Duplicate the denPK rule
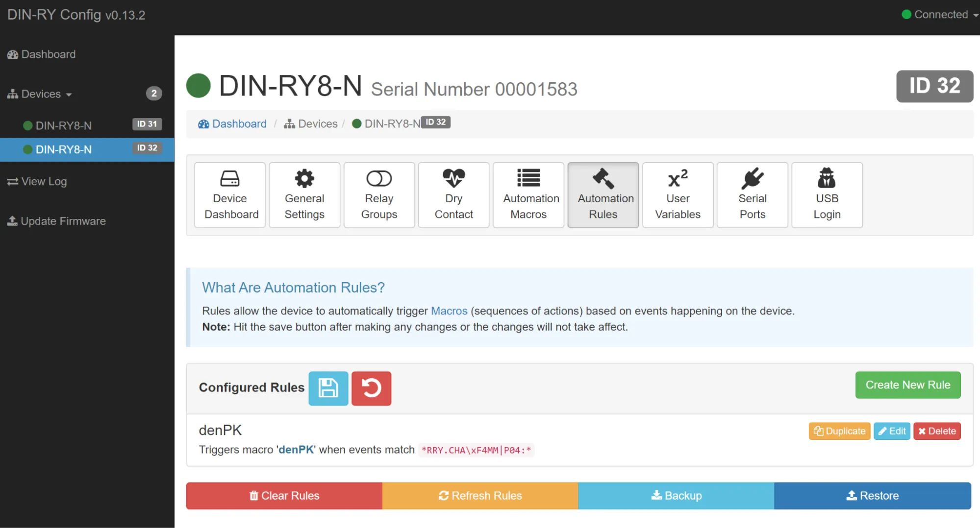 pyautogui.click(x=839, y=431)
